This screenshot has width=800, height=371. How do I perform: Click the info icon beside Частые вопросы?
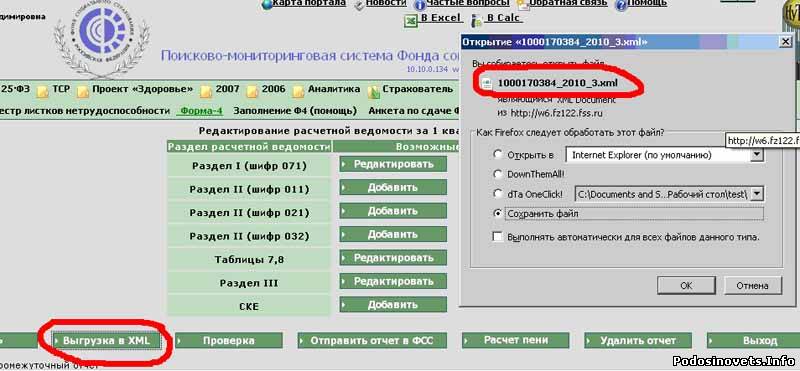[x=420, y=5]
